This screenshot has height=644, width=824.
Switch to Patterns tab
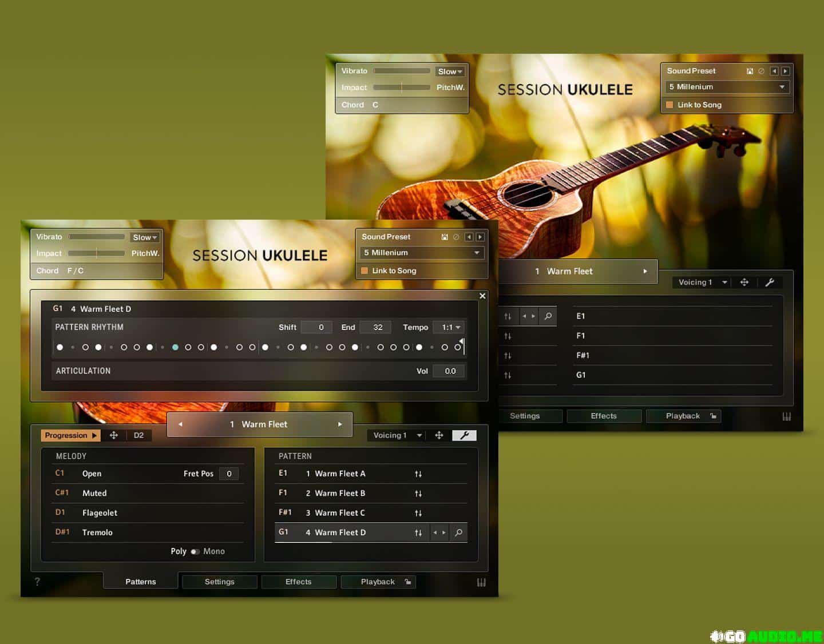(141, 582)
